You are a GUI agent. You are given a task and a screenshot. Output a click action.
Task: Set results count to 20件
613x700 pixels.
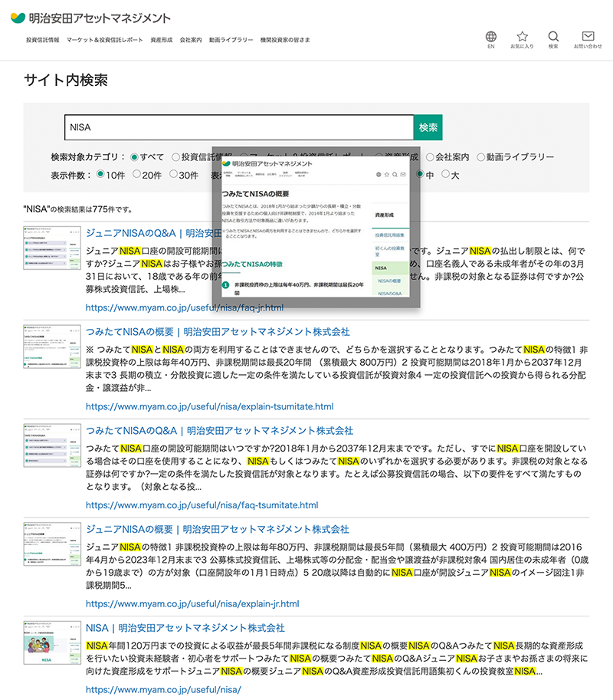(136, 174)
